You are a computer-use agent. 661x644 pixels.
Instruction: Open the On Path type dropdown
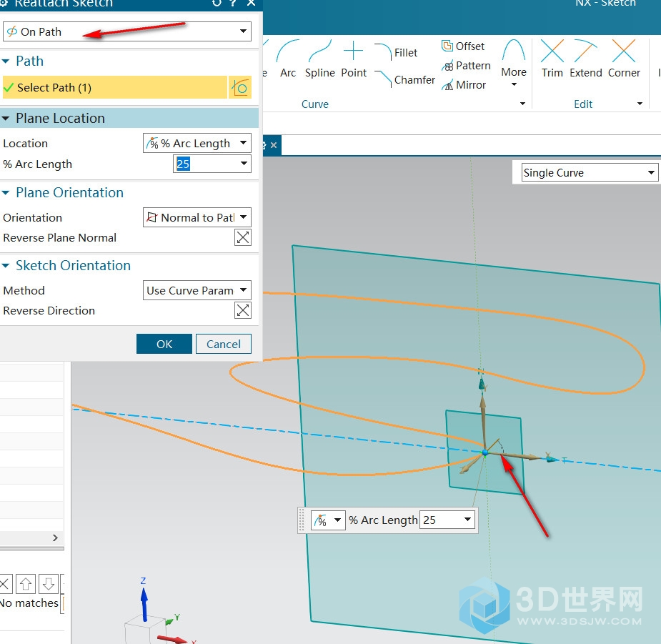(127, 31)
